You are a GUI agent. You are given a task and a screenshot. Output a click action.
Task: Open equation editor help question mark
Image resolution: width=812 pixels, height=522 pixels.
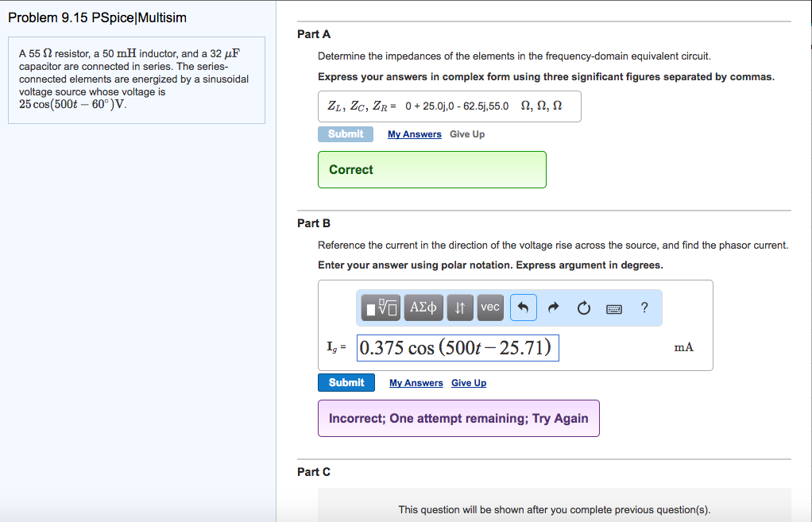[644, 307]
